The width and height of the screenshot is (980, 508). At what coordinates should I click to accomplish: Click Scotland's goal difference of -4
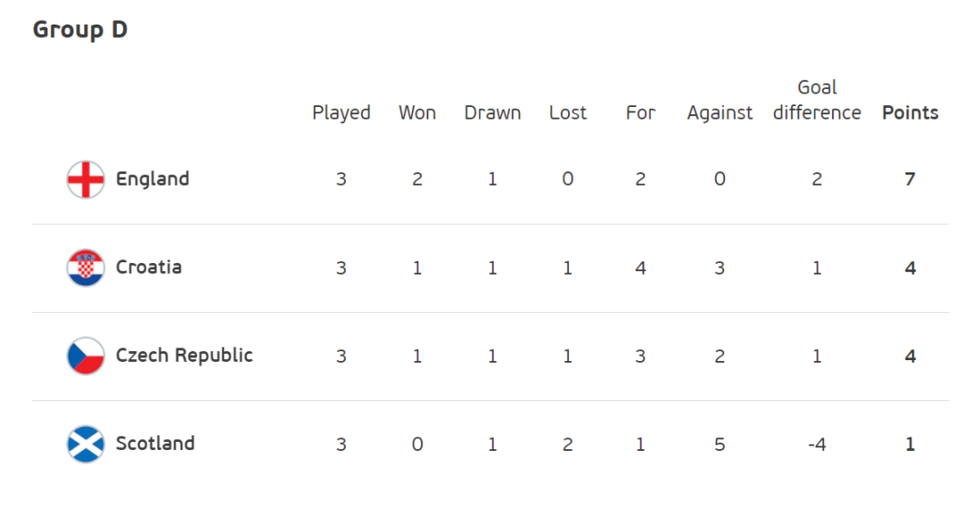coord(817,444)
